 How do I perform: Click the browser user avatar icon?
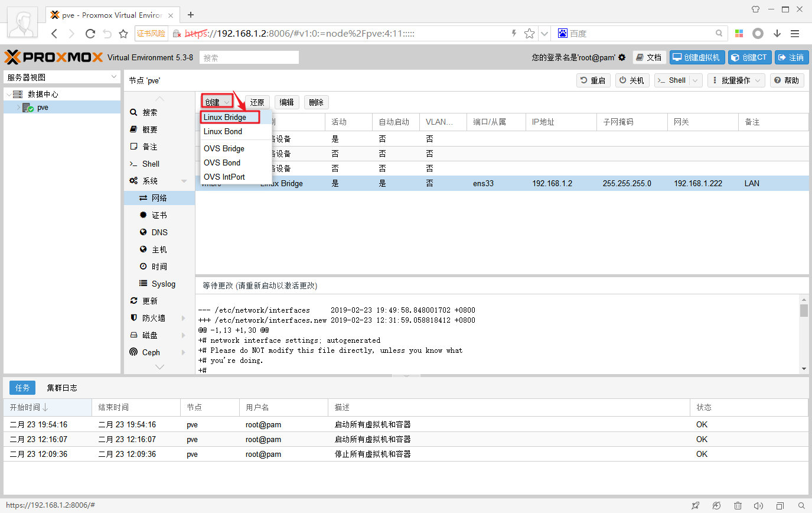[x=23, y=22]
